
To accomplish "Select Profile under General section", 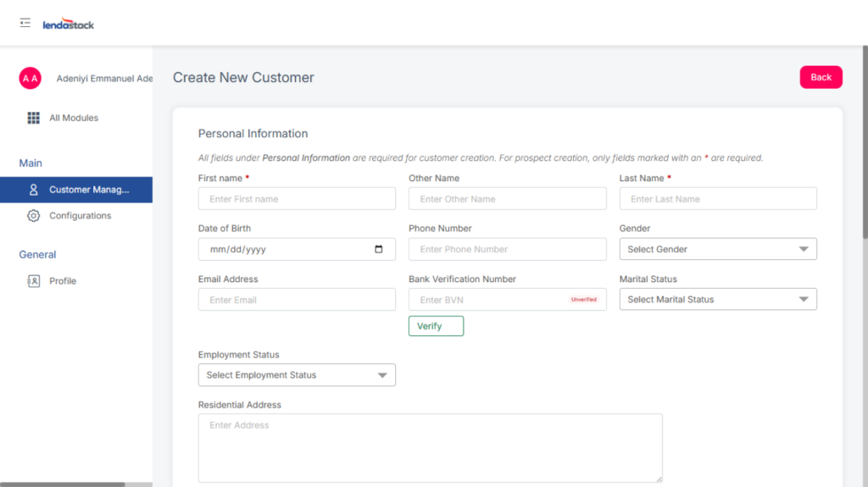I will click(63, 281).
